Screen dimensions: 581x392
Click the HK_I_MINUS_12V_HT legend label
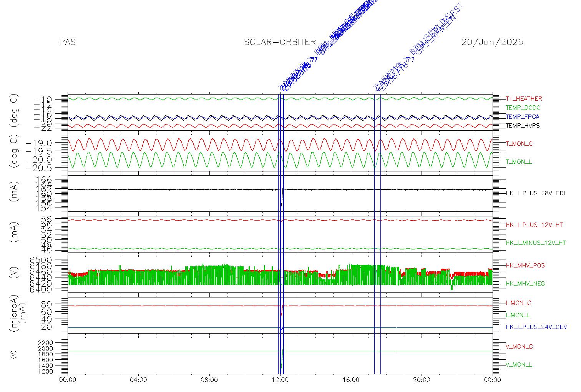pos(536,243)
